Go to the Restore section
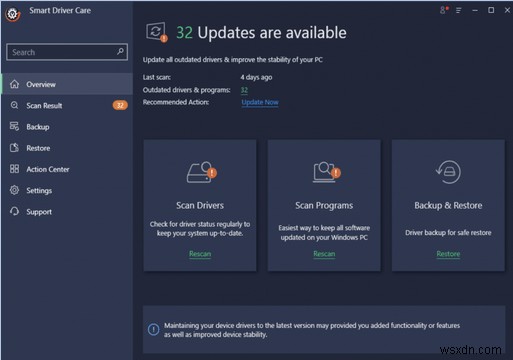This screenshot has height=360, width=513. [67, 148]
